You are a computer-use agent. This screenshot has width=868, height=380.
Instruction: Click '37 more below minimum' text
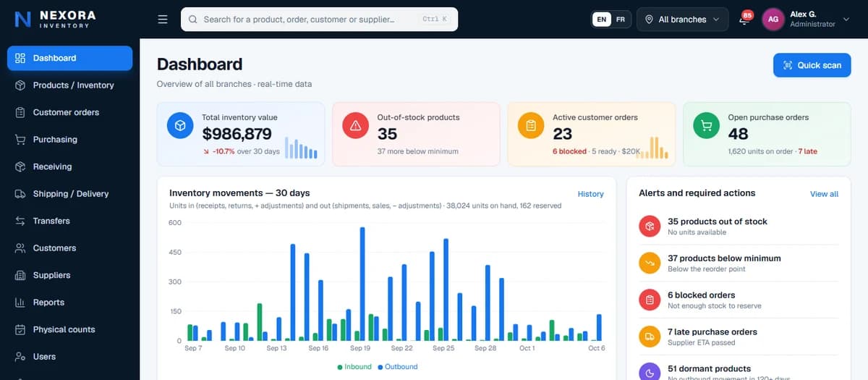click(418, 151)
